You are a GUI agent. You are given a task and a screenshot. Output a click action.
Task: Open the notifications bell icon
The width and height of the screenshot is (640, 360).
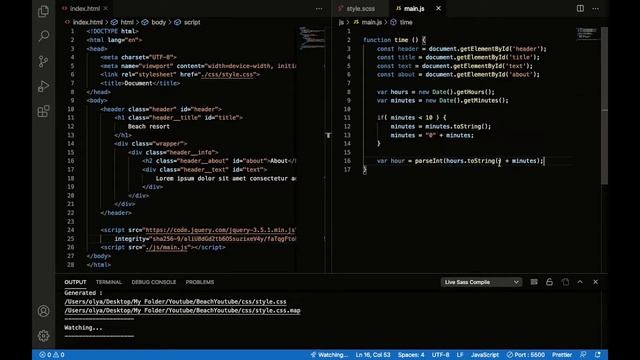pyautogui.click(x=598, y=355)
